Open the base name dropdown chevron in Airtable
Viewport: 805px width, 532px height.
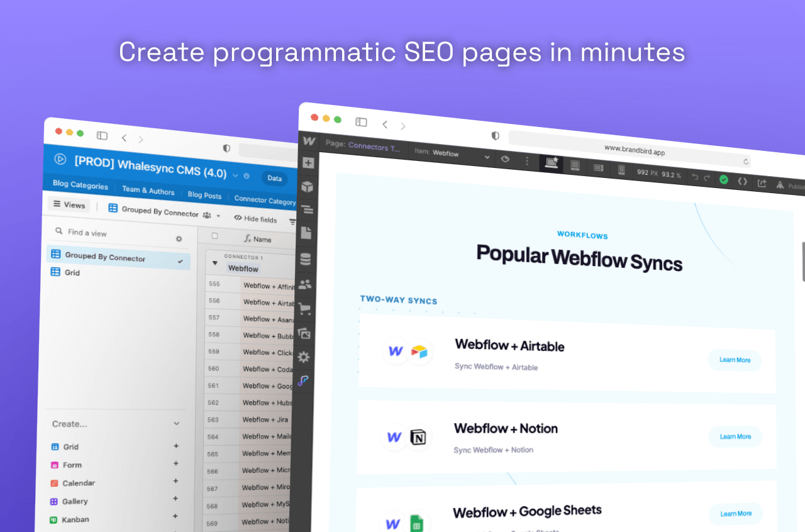(235, 175)
